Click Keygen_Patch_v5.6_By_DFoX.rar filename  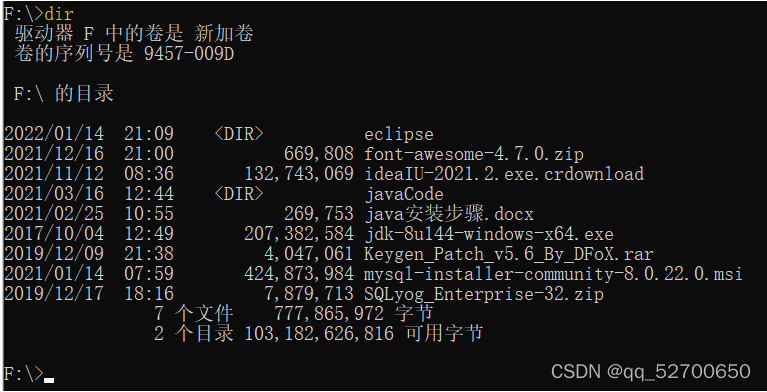509,254
